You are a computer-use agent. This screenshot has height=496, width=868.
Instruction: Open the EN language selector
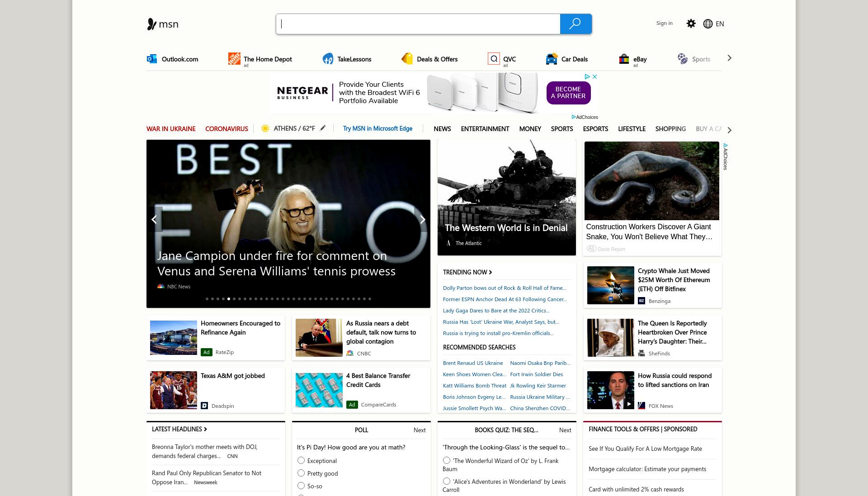point(720,24)
